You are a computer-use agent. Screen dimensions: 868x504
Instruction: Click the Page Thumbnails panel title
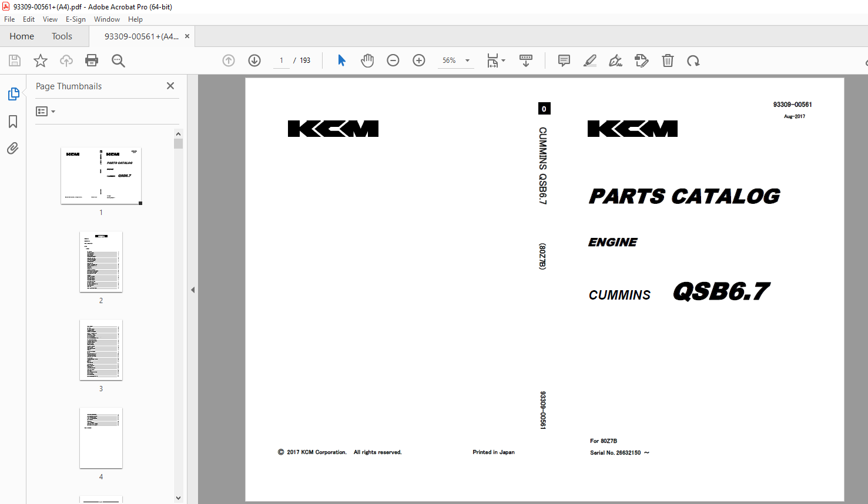69,86
